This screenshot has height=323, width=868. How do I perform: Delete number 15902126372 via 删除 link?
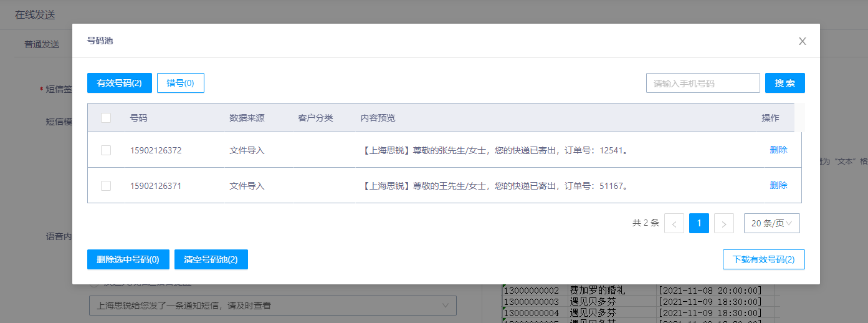click(778, 150)
